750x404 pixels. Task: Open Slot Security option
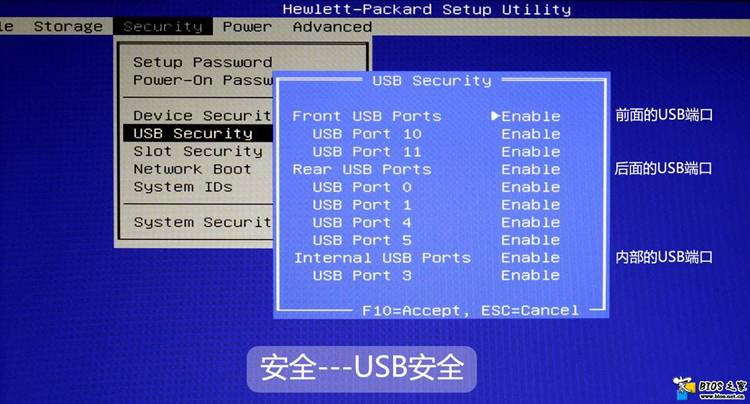click(x=198, y=151)
